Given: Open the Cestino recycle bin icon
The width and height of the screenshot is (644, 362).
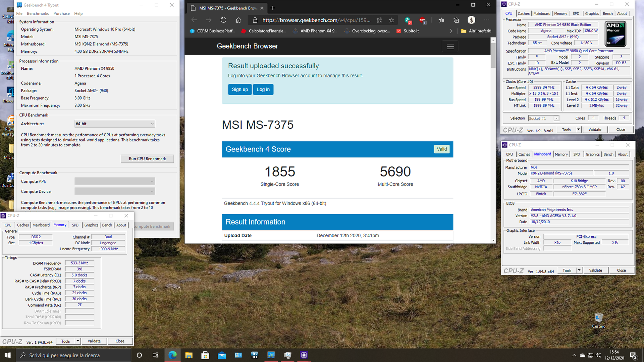Looking at the screenshot, I should pos(599,320).
